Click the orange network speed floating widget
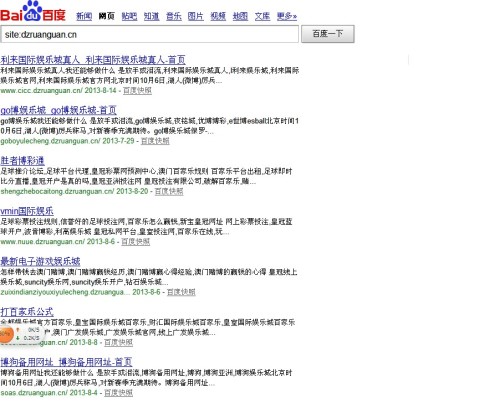The height and width of the screenshot is (403, 500). tap(21, 334)
